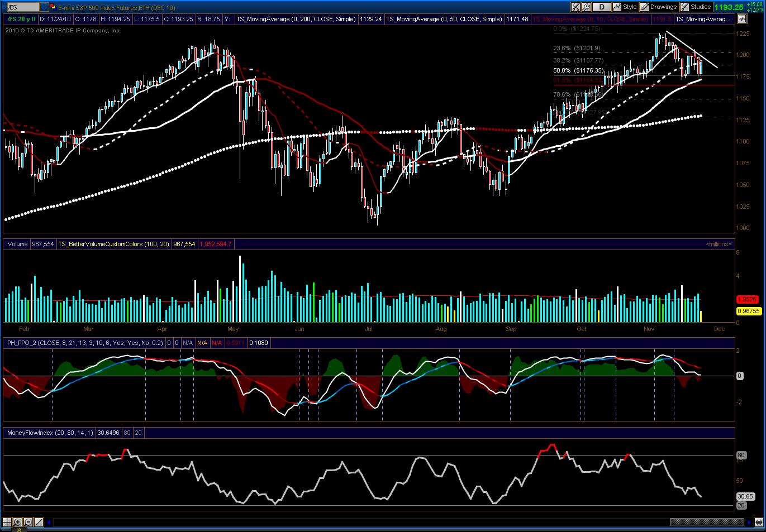
Task: Click the /ES 20 y D aggregation label
Action: coord(21,19)
